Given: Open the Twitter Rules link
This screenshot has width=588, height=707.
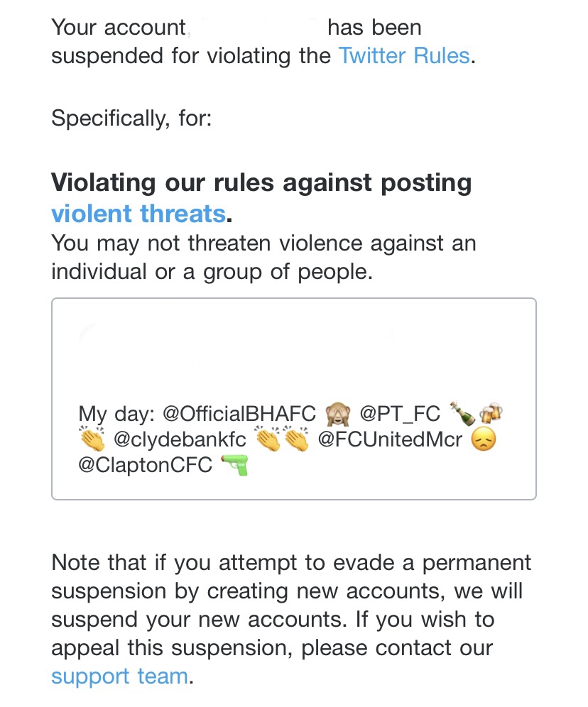Looking at the screenshot, I should [404, 56].
